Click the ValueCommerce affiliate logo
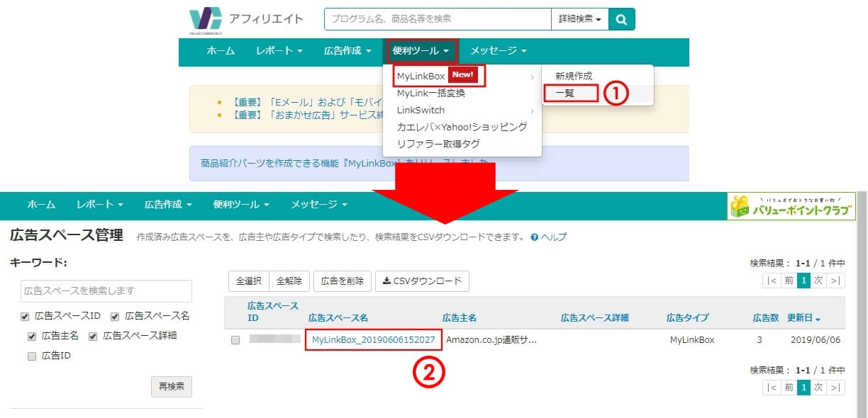 point(246,20)
